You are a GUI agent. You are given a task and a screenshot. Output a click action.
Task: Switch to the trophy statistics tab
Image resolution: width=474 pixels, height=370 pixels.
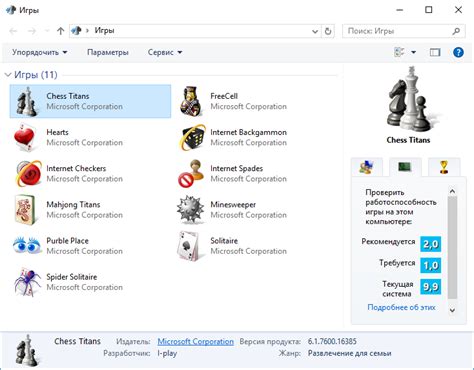pyautogui.click(x=444, y=167)
